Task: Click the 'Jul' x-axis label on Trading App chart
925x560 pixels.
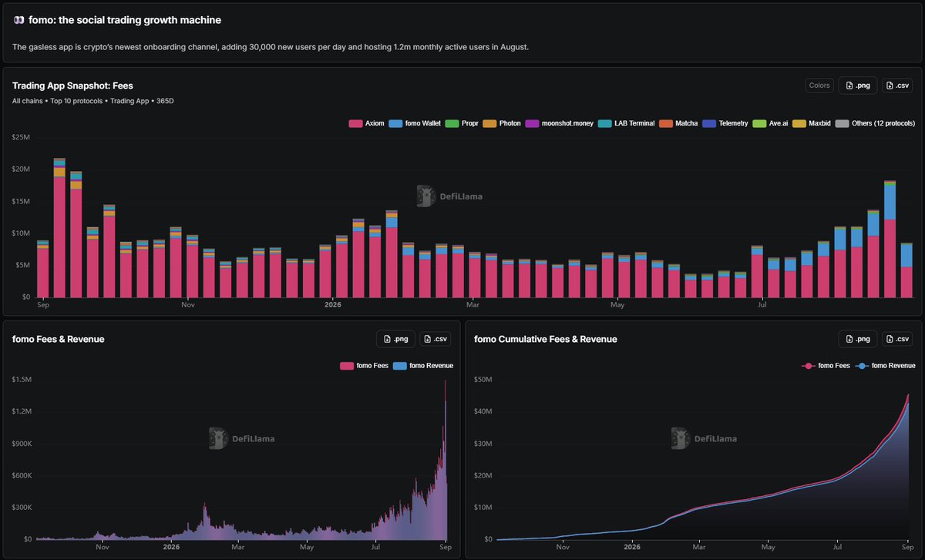Action: (x=762, y=304)
